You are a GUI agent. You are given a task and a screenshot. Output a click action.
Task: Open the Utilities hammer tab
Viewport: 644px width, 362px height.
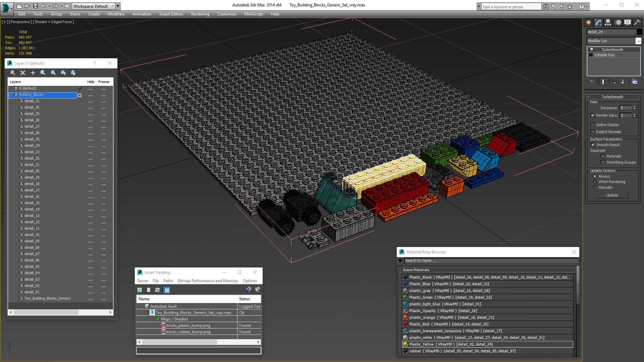pyautogui.click(x=637, y=22)
